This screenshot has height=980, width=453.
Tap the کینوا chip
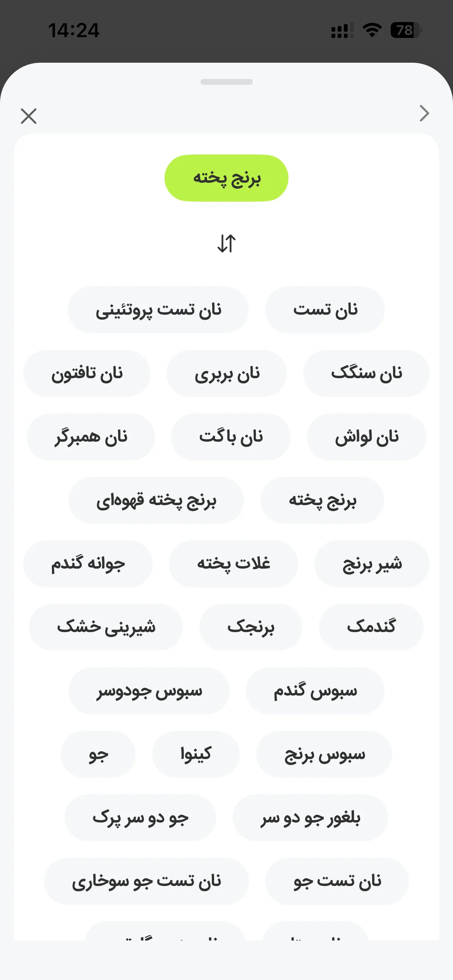tap(196, 754)
